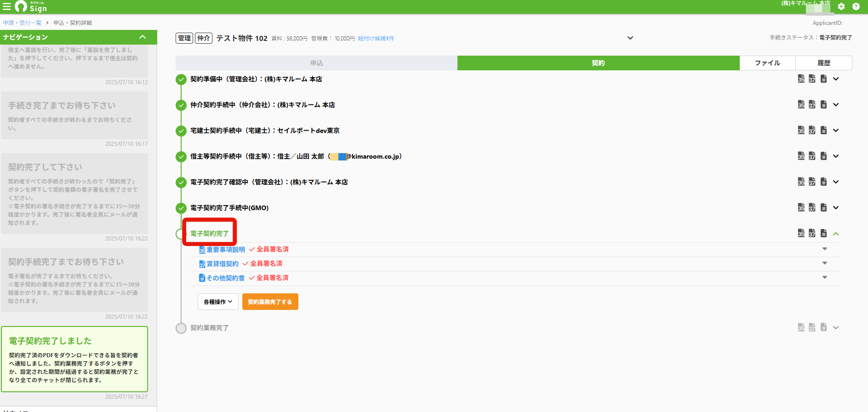The width and height of the screenshot is (868, 412).
Task: Open the その他契約書 document link
Action: pos(225,278)
